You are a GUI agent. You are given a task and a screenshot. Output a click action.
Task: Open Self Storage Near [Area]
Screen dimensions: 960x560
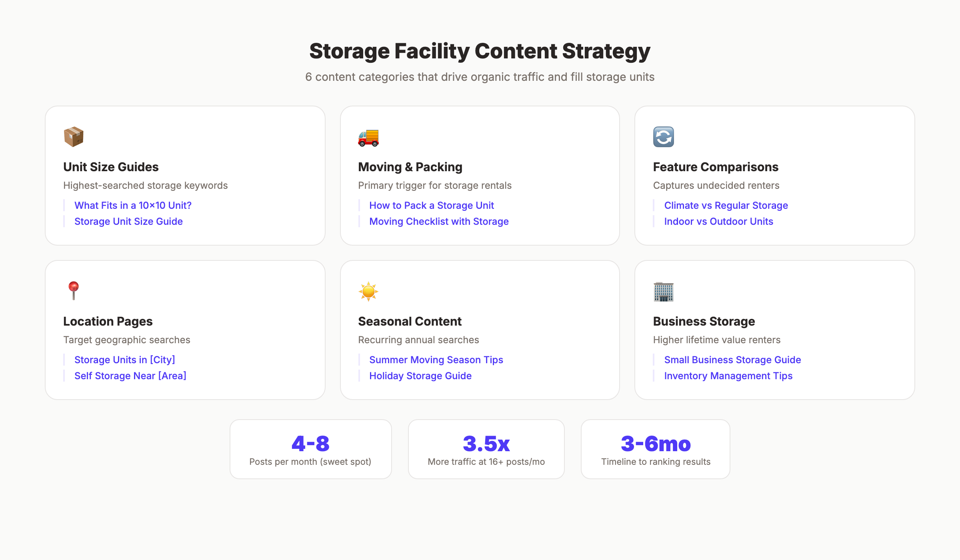click(130, 376)
